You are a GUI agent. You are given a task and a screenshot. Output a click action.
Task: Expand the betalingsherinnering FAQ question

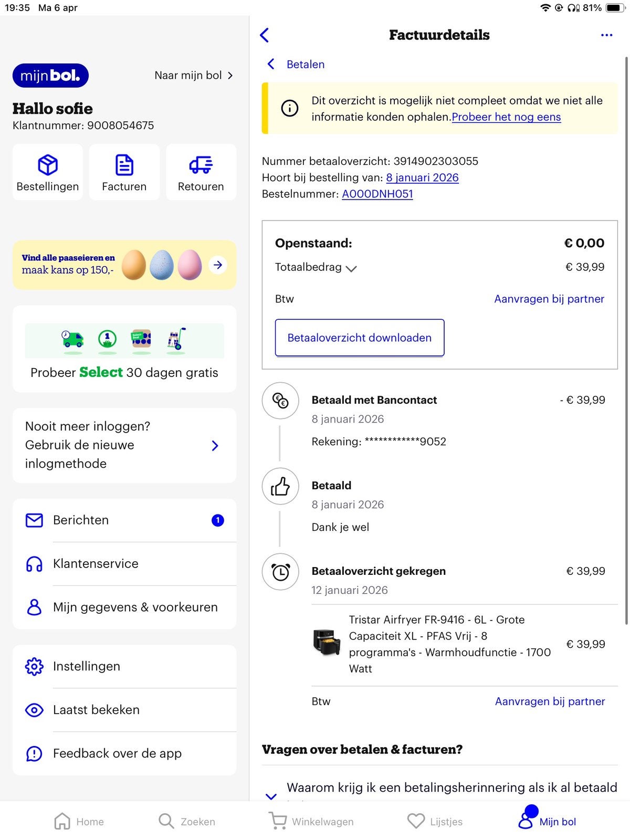[x=440, y=787]
